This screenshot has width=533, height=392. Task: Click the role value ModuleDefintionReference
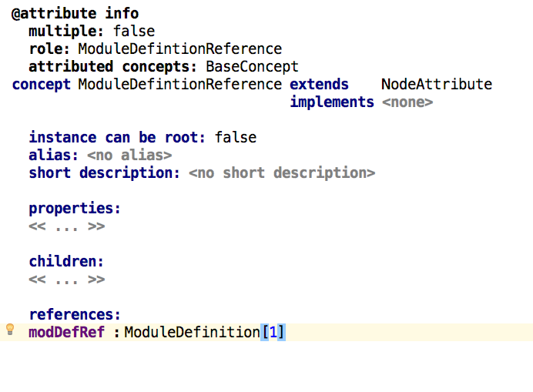click(179, 49)
